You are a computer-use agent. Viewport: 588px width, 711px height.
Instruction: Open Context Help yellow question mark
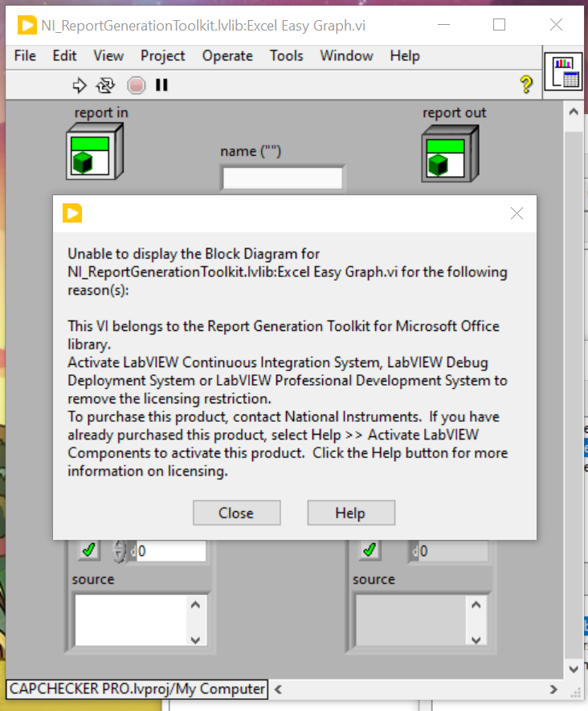pos(526,84)
